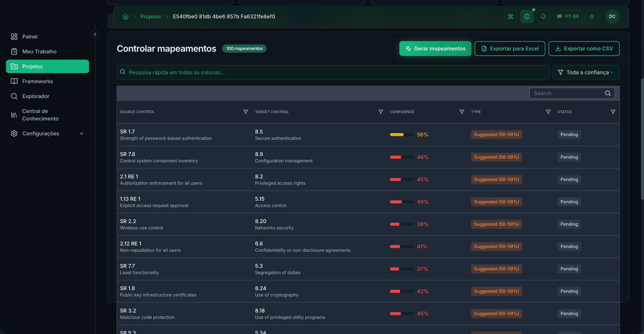Open the keyboard shortcuts panel
The image size is (644, 334).
[510, 16]
